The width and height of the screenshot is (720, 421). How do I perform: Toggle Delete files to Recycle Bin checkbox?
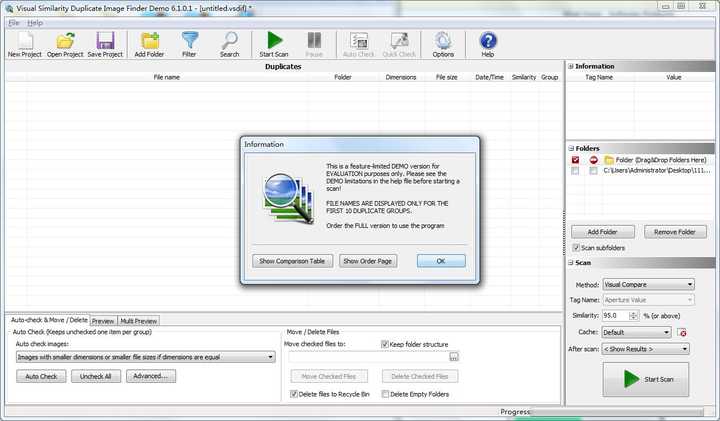294,394
